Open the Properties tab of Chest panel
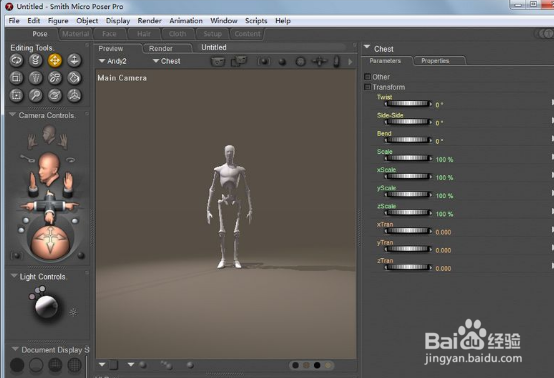The image size is (554, 378). click(435, 61)
